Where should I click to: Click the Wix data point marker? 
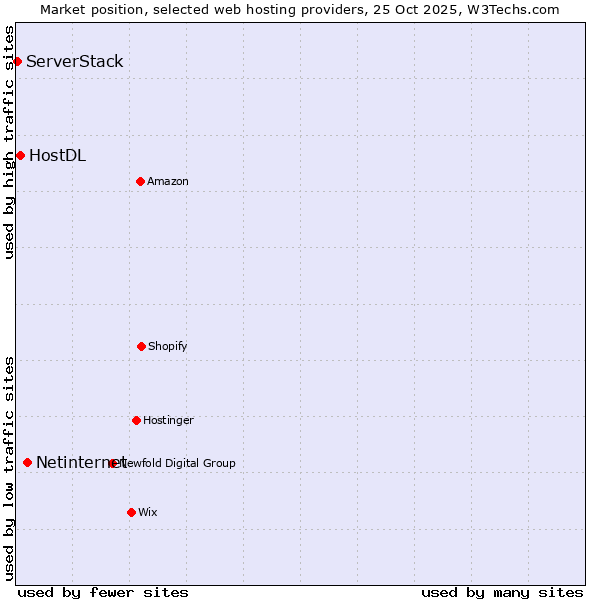(131, 512)
